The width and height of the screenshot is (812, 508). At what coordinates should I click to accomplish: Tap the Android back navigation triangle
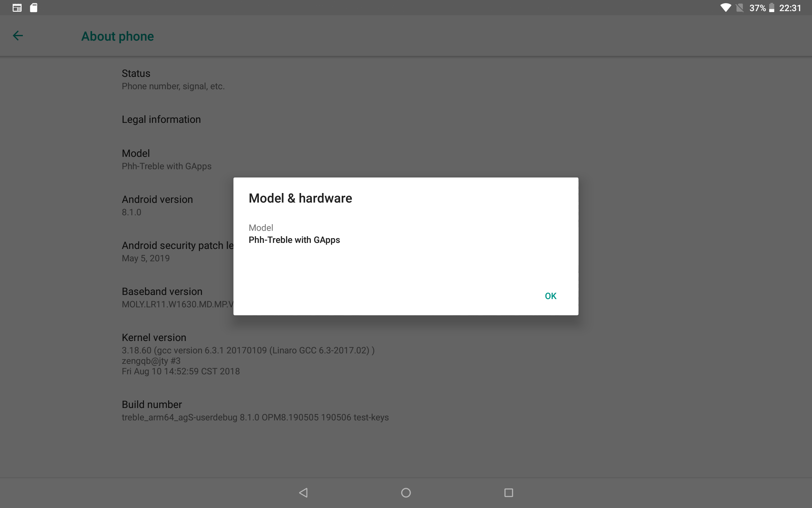[303, 492]
